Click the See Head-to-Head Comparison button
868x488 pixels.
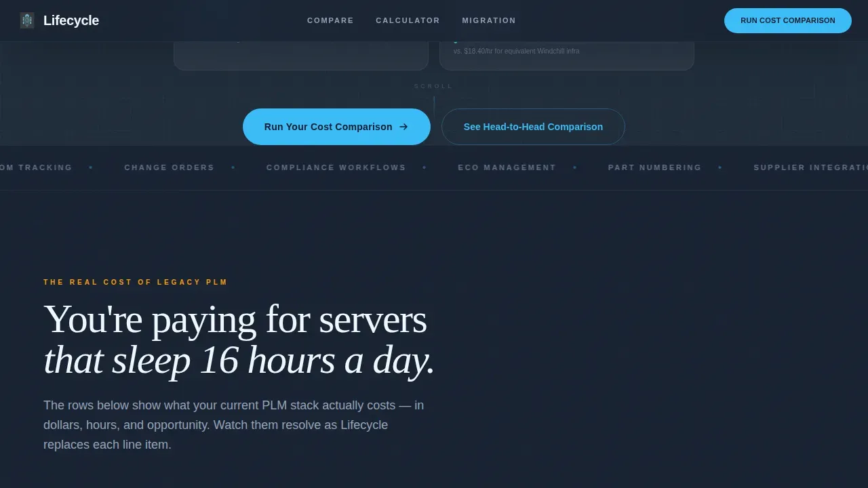[x=533, y=127]
